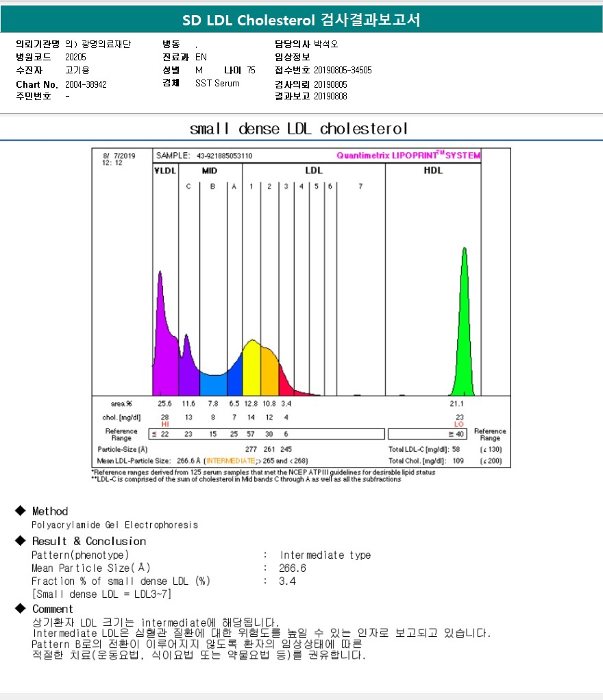Click heading "small dense LDL cholesterol"
Viewport: 603px width, 700px height.
[x=299, y=129]
